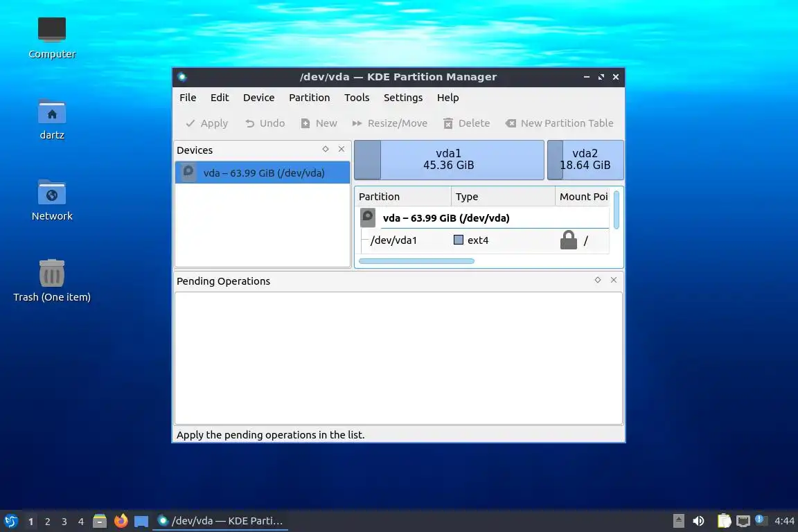Open the Settings menu
The image size is (798, 532).
click(403, 97)
